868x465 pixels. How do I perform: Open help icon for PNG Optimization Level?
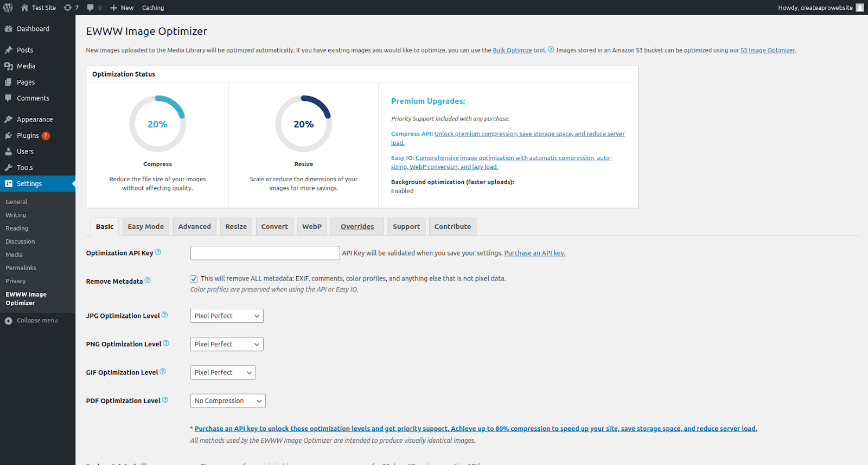pyautogui.click(x=166, y=343)
